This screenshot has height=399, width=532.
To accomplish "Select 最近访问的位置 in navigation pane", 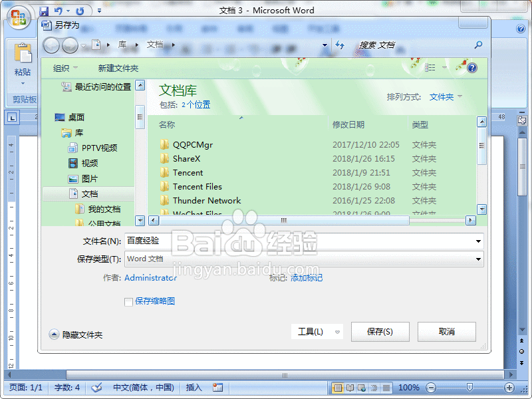I will pyautogui.click(x=96, y=87).
